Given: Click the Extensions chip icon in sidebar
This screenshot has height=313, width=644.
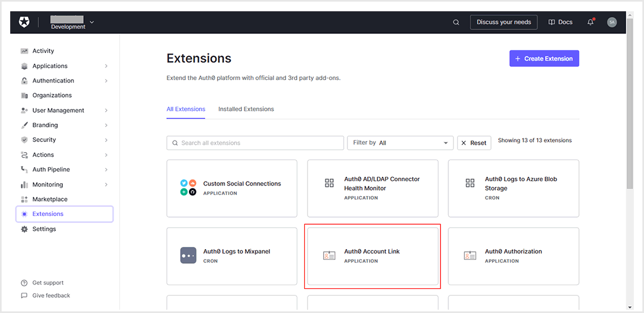Looking at the screenshot, I should pyautogui.click(x=24, y=214).
